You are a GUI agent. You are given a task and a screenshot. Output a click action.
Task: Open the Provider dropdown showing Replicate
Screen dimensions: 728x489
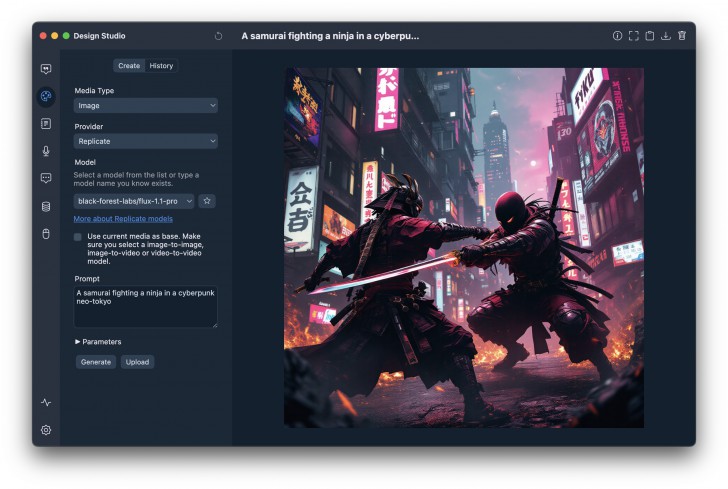[146, 141]
